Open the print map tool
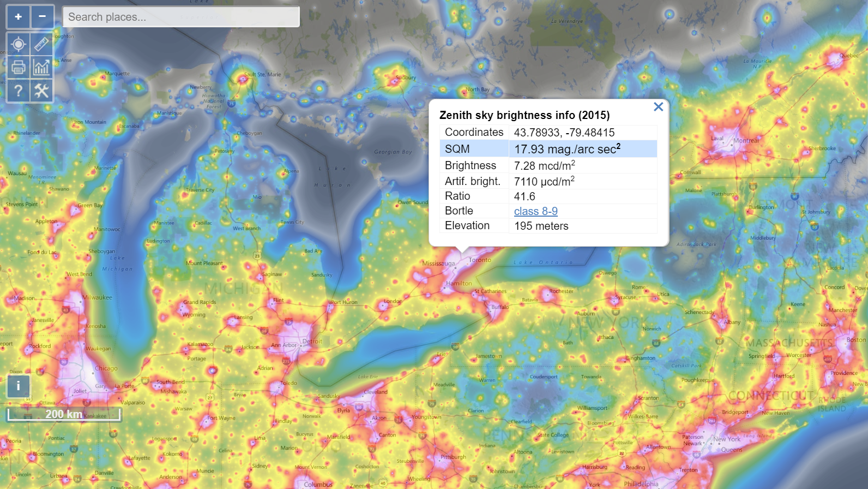Image resolution: width=868 pixels, height=489 pixels. tap(18, 68)
